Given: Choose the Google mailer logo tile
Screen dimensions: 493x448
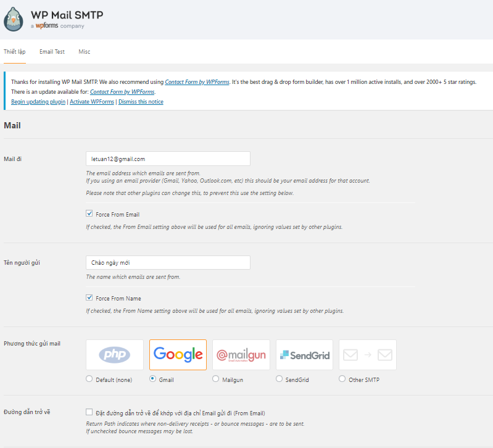Looking at the screenshot, I should point(178,355).
